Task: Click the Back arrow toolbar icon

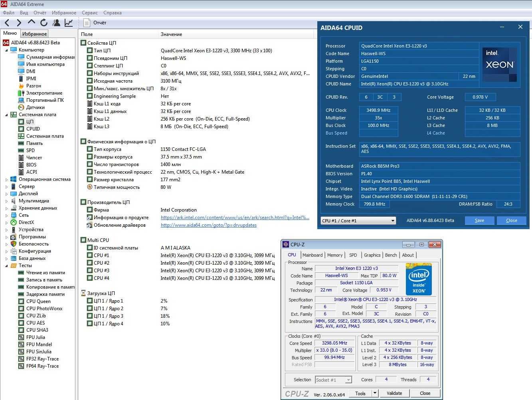Action: [7, 23]
